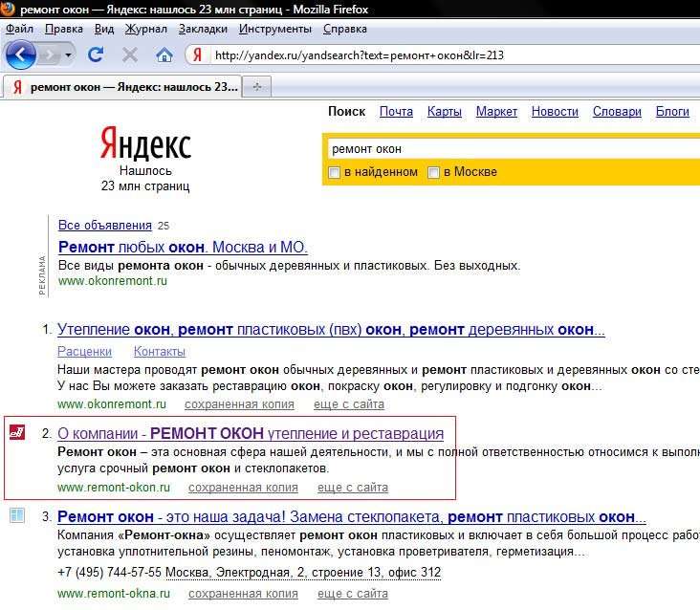
Task: Open a new tab with plus button
Action: (257, 87)
